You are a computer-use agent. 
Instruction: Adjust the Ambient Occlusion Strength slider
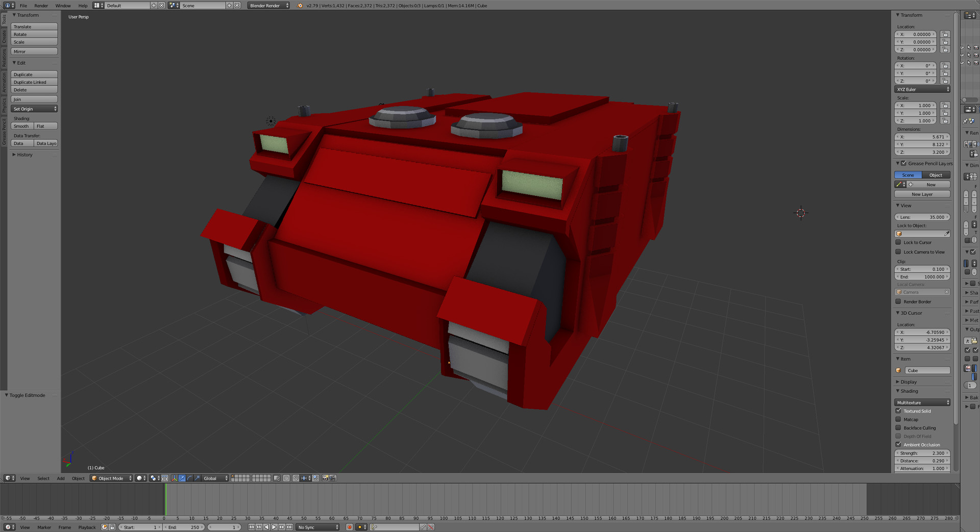point(922,453)
